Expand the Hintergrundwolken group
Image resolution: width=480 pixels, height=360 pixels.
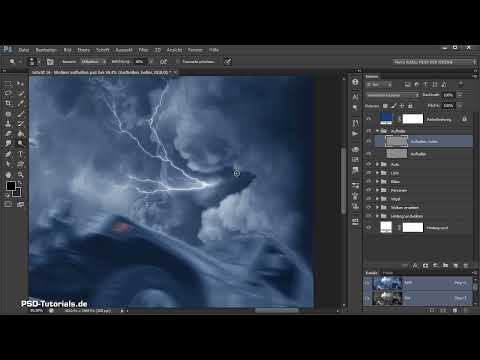click(x=377, y=216)
